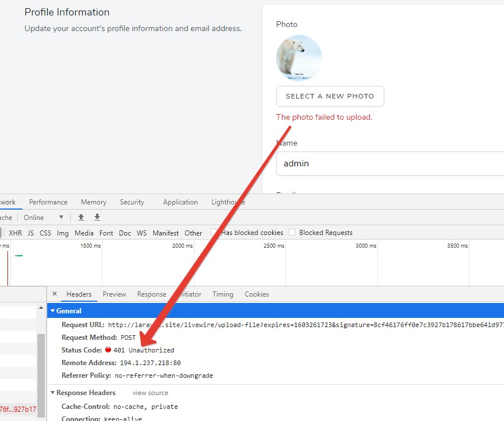Click the export HAR download arrow icon
The height and width of the screenshot is (421, 504).
click(97, 217)
